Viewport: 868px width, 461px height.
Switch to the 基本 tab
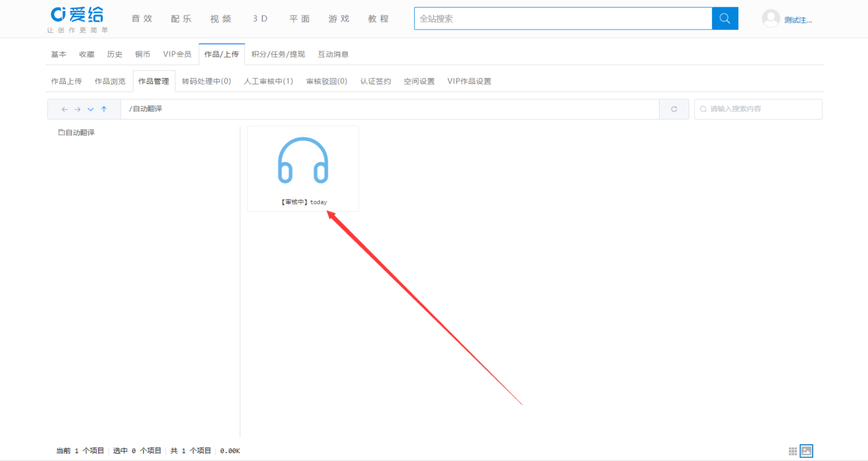tap(59, 54)
